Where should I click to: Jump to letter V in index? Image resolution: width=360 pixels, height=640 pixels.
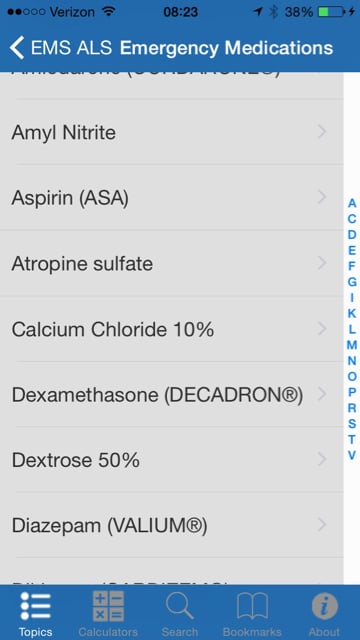click(x=352, y=455)
